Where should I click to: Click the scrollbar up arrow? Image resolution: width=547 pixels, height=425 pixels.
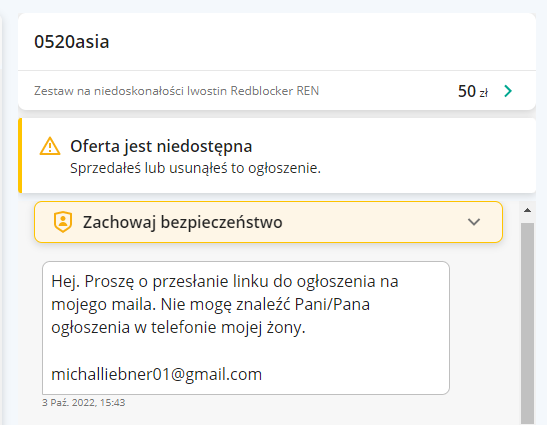pos(527,210)
